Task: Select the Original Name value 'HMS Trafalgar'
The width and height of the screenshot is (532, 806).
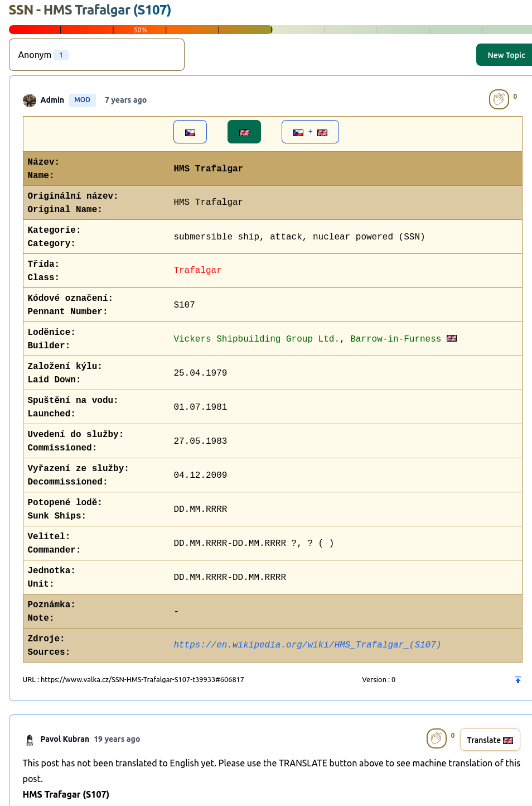Action: [x=208, y=202]
